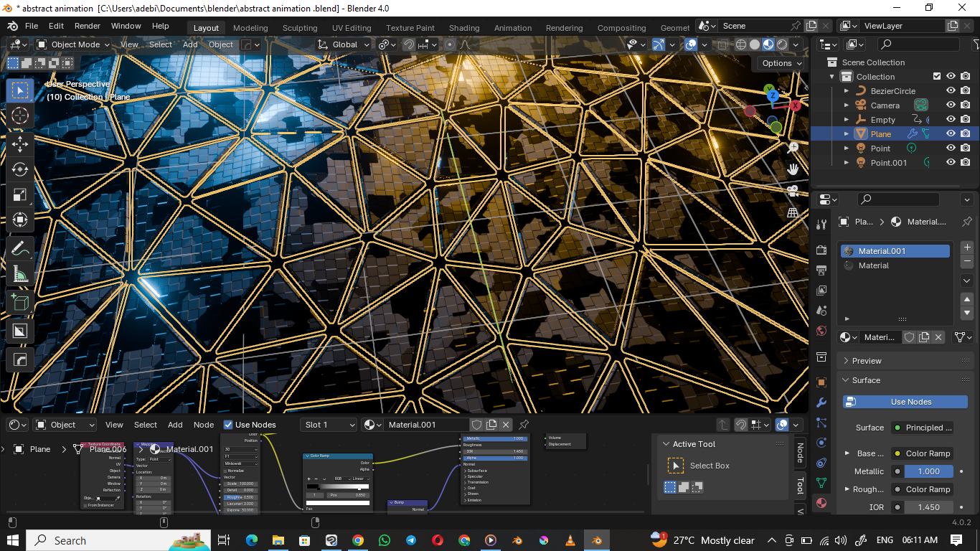Screen dimensions: 980x551
Task: Select Material slot in the list
Action: click(x=895, y=265)
